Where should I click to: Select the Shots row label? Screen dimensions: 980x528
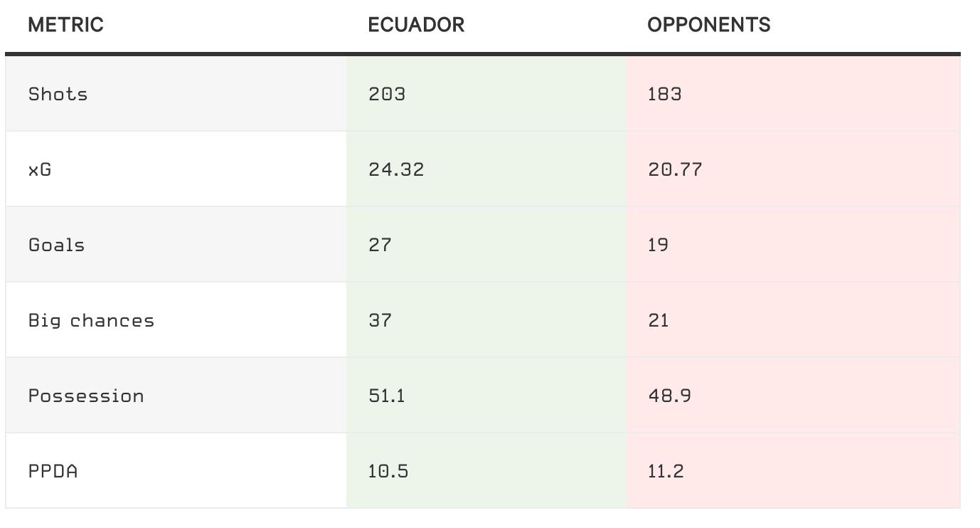58,94
